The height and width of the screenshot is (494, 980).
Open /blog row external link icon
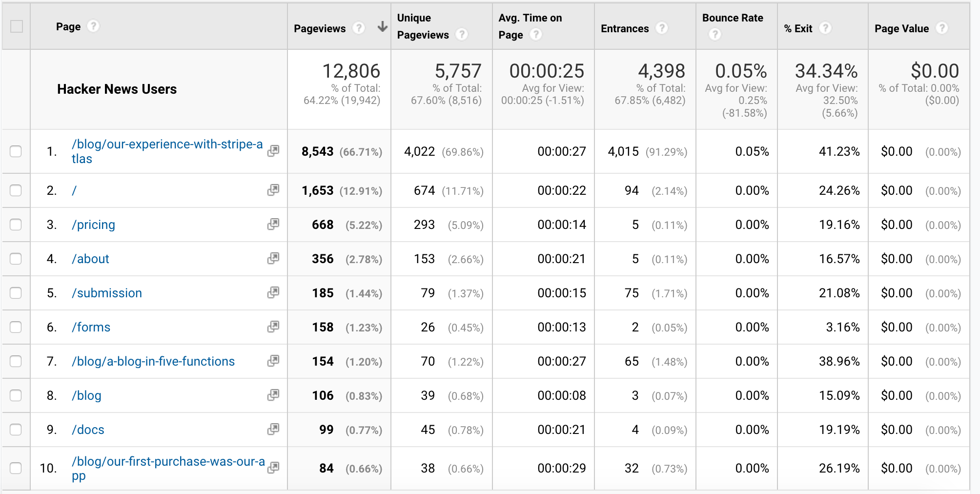pyautogui.click(x=273, y=395)
